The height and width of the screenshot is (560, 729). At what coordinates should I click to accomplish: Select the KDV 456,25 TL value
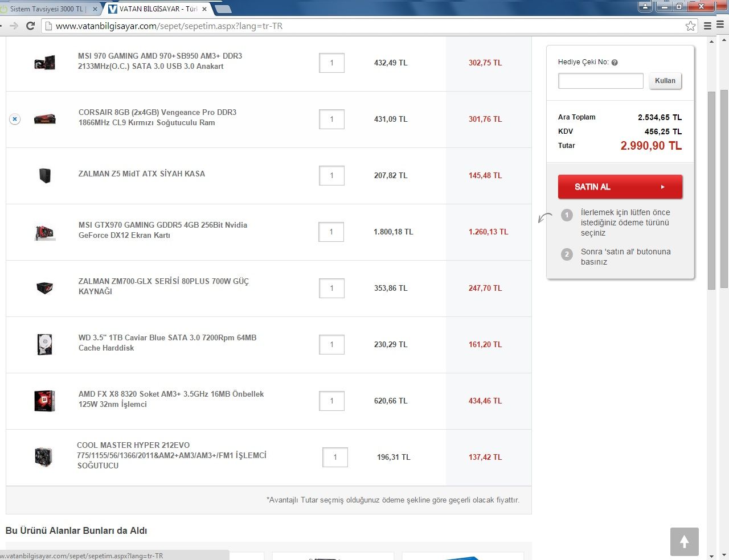(663, 131)
